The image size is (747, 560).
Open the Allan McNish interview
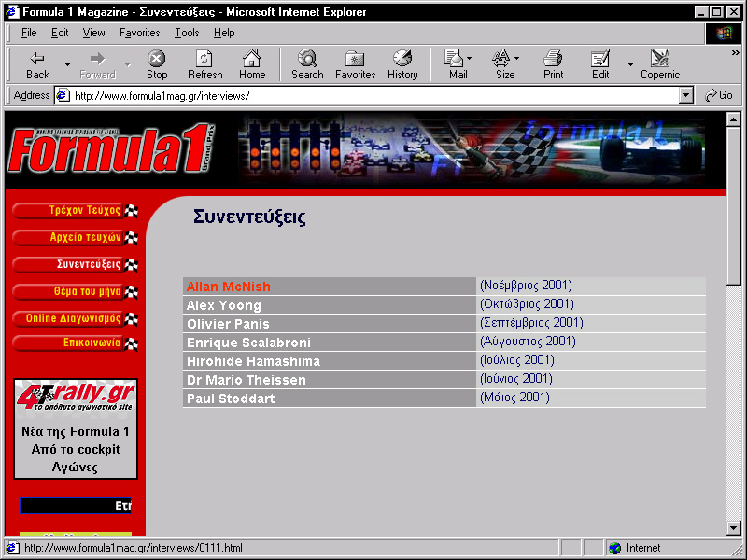click(228, 287)
